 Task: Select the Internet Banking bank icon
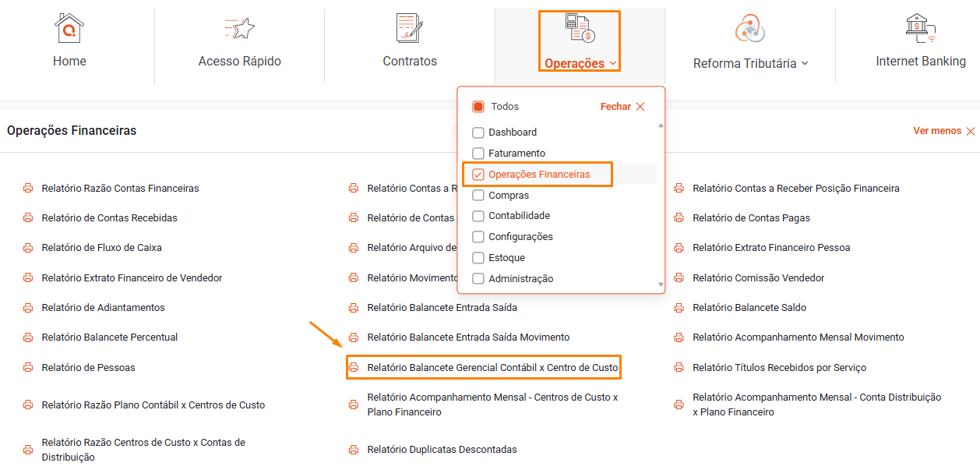(x=921, y=28)
